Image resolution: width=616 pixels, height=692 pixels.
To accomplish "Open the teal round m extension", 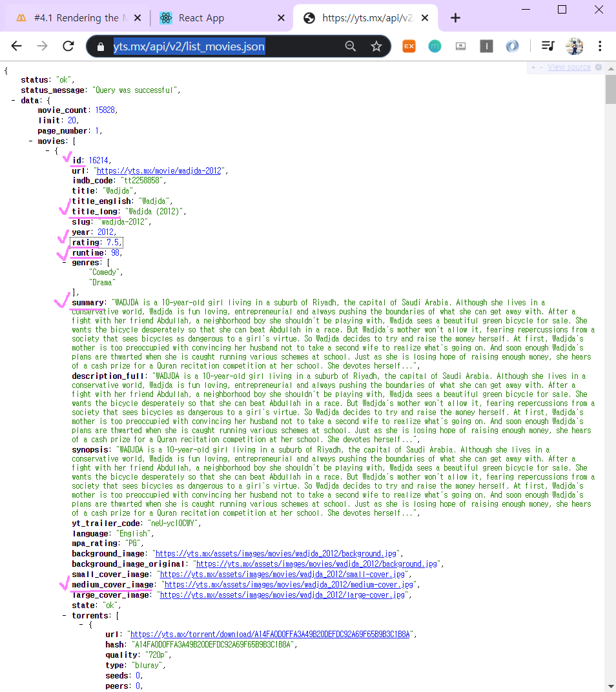I will [x=435, y=46].
